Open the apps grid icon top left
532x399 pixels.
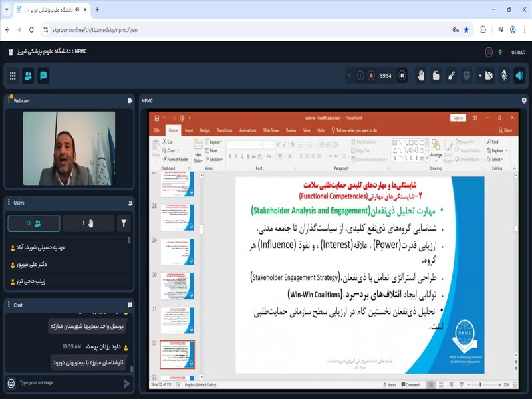(13, 75)
